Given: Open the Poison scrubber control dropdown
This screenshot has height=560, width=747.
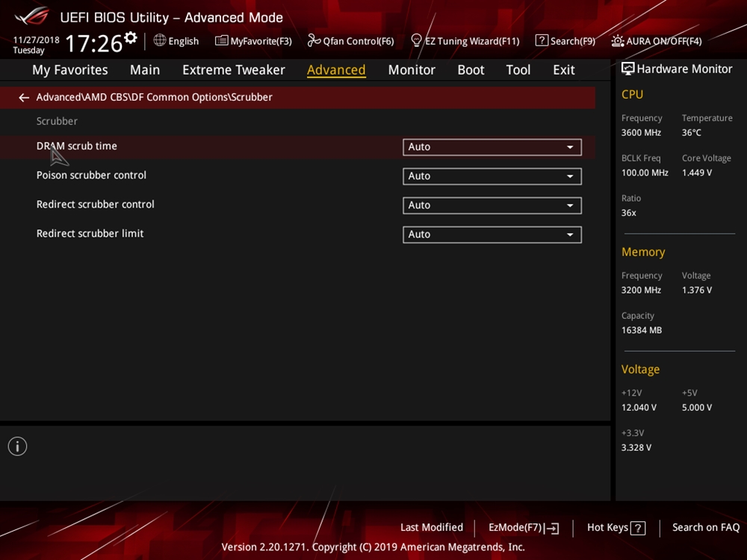Looking at the screenshot, I should click(x=492, y=176).
